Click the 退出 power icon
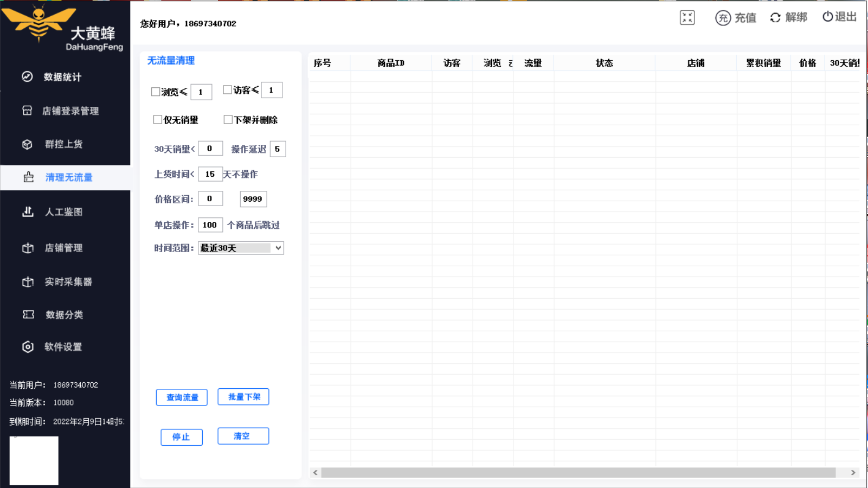This screenshot has width=868, height=488. coord(827,17)
